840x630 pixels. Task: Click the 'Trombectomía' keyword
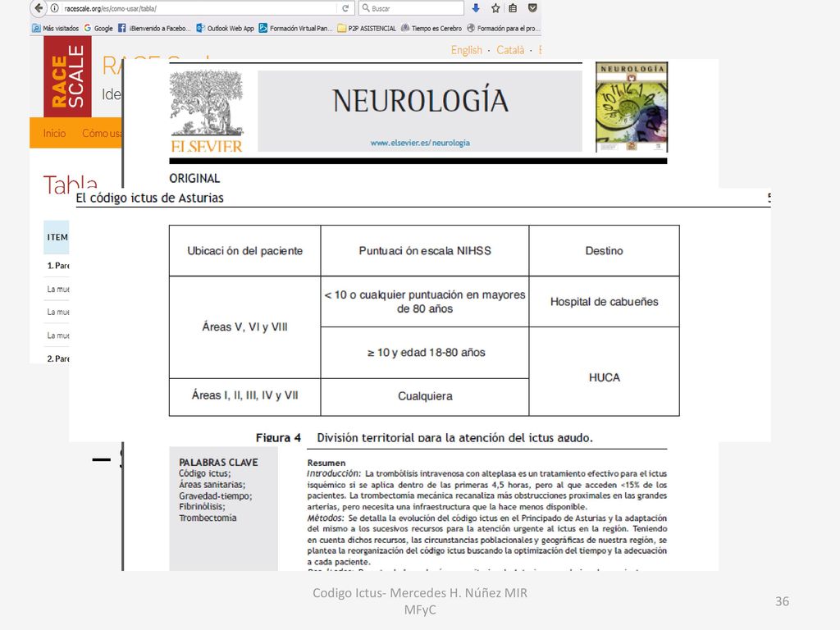208,518
